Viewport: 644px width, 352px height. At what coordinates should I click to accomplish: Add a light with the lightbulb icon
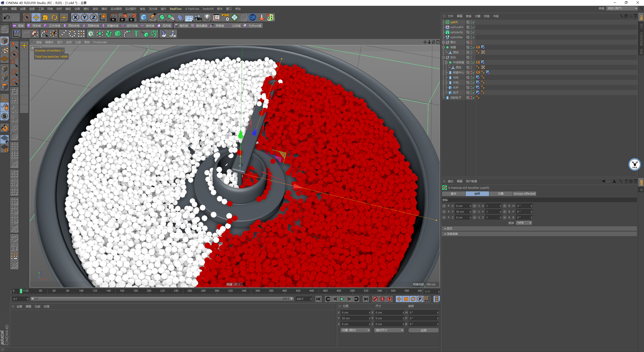(x=207, y=17)
